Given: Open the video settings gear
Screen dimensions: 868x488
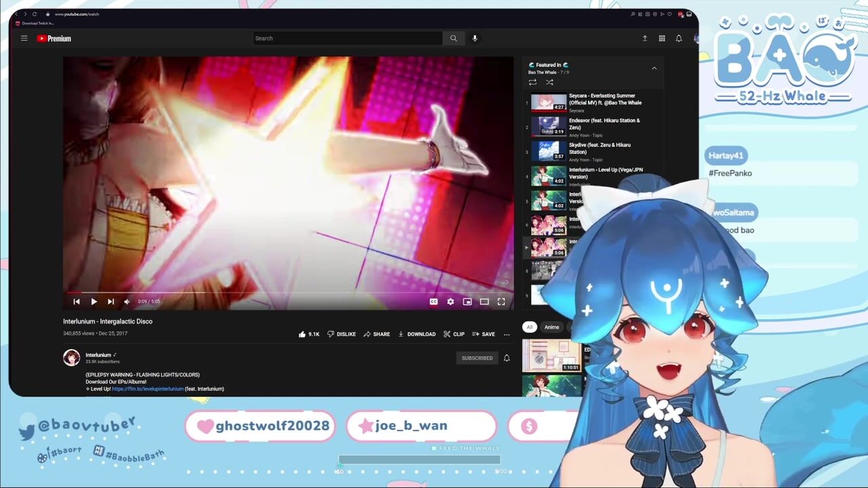Looking at the screenshot, I should click(450, 302).
